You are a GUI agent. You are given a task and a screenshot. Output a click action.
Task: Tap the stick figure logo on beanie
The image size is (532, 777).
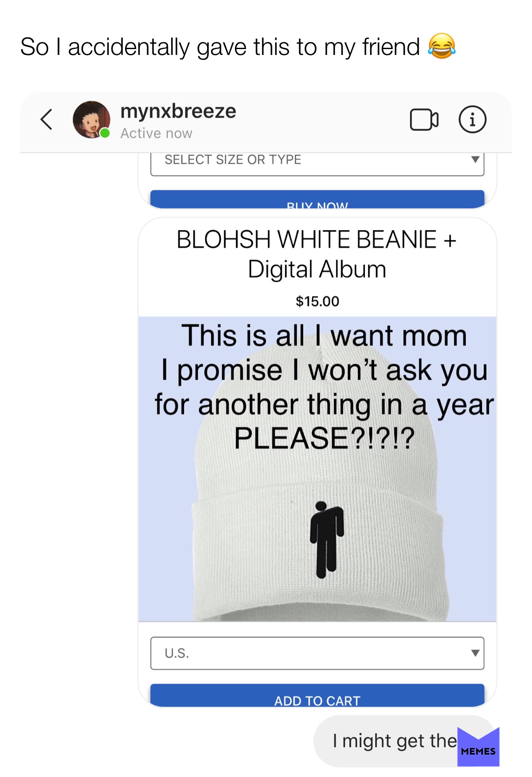pos(327,540)
